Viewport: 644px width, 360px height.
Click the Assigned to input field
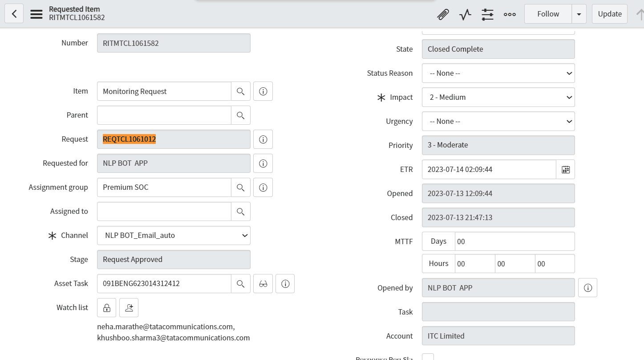[x=164, y=212]
